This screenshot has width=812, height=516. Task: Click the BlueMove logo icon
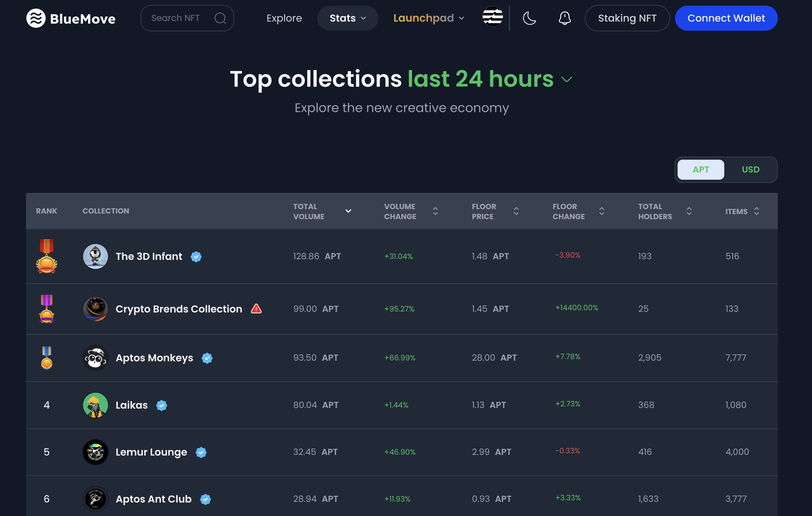(x=36, y=18)
